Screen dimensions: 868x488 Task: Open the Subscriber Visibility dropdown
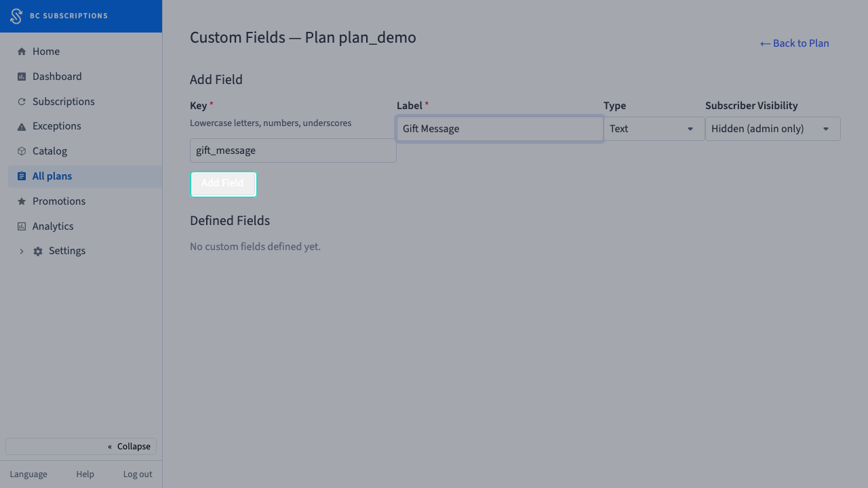[x=772, y=129]
